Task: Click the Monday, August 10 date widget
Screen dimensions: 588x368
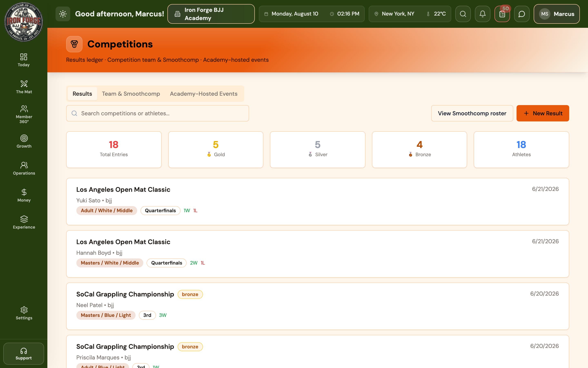Action: [x=291, y=14]
